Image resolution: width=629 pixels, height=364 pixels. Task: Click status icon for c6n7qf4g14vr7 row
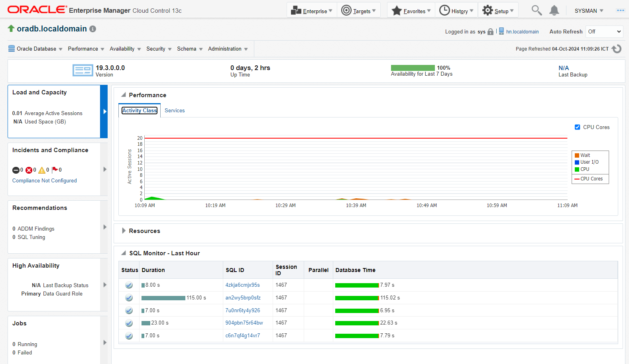pos(129,336)
